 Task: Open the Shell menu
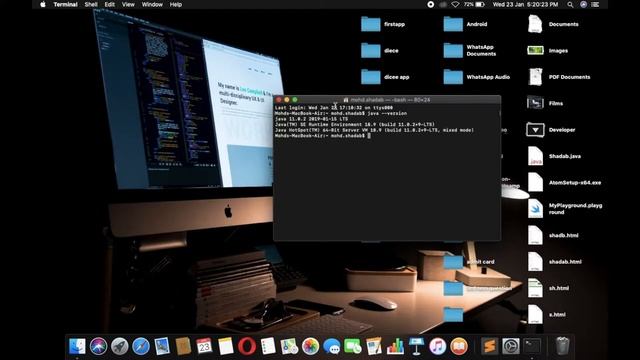pyautogui.click(x=91, y=4)
